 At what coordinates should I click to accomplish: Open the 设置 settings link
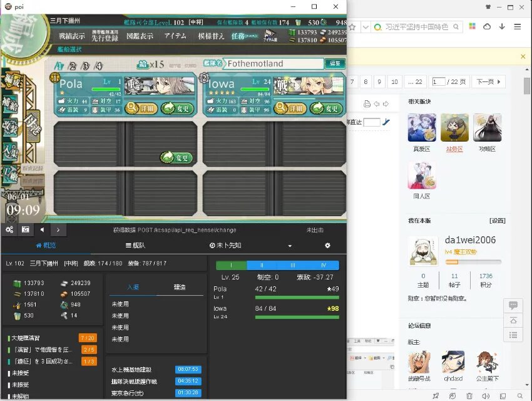497,221
